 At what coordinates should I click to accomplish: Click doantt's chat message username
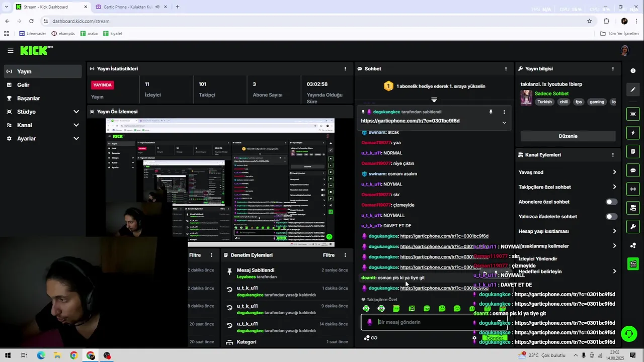tap(368, 278)
